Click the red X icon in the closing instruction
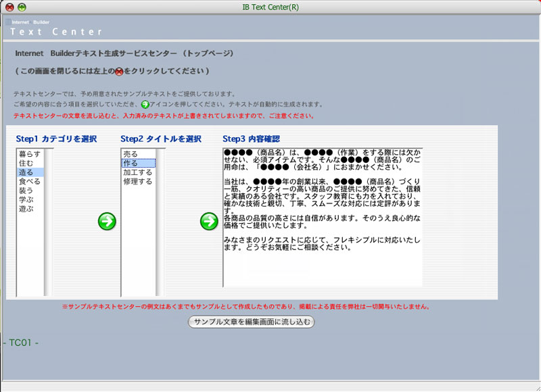This screenshot has height=392, width=541. click(119, 72)
